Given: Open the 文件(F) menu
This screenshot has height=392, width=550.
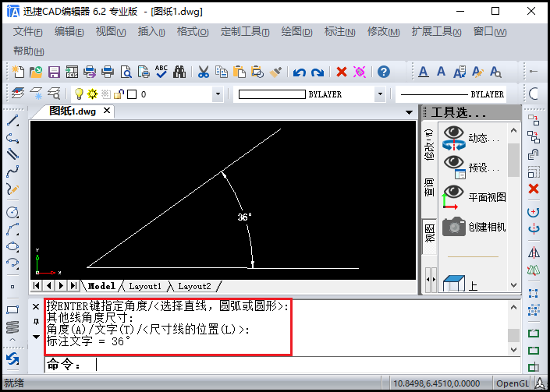Looking at the screenshot, I should 28,32.
